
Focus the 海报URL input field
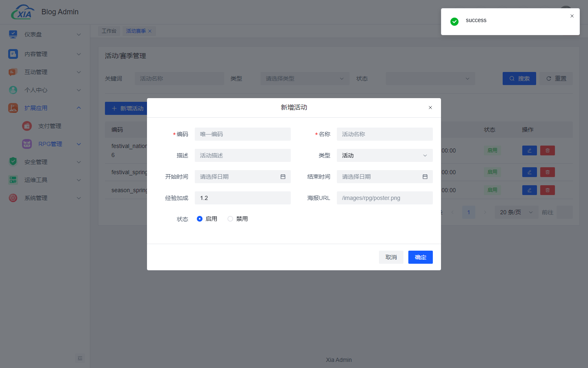click(x=385, y=198)
